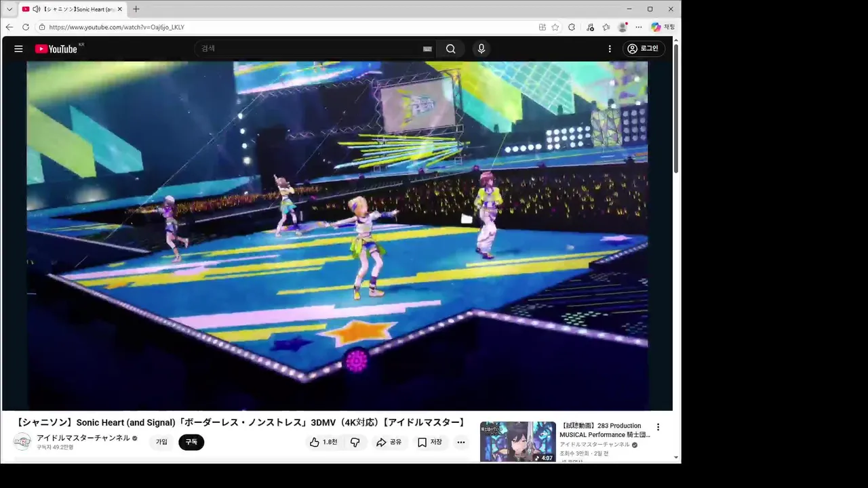Click the scrollbar down arrow

pos(676,457)
